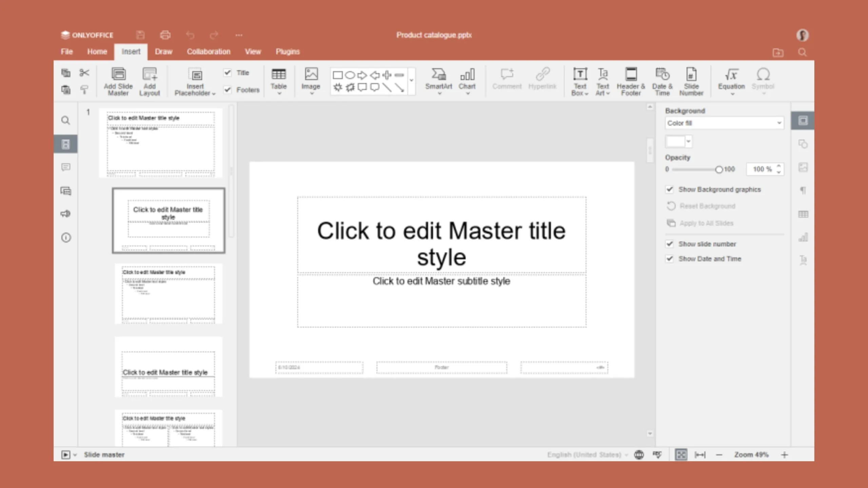
Task: Insert Date & Time
Action: pos(662,81)
